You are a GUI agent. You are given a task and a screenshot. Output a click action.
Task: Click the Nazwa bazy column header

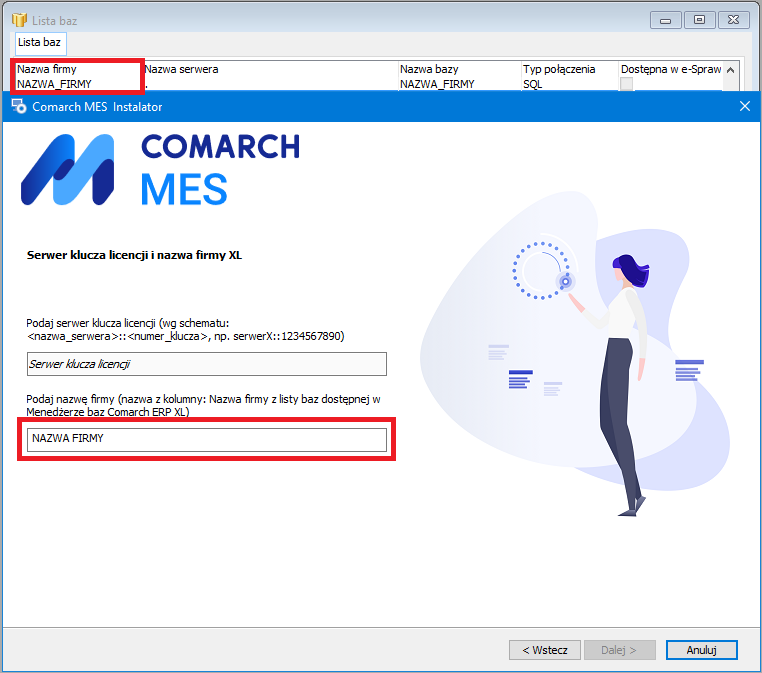459,69
